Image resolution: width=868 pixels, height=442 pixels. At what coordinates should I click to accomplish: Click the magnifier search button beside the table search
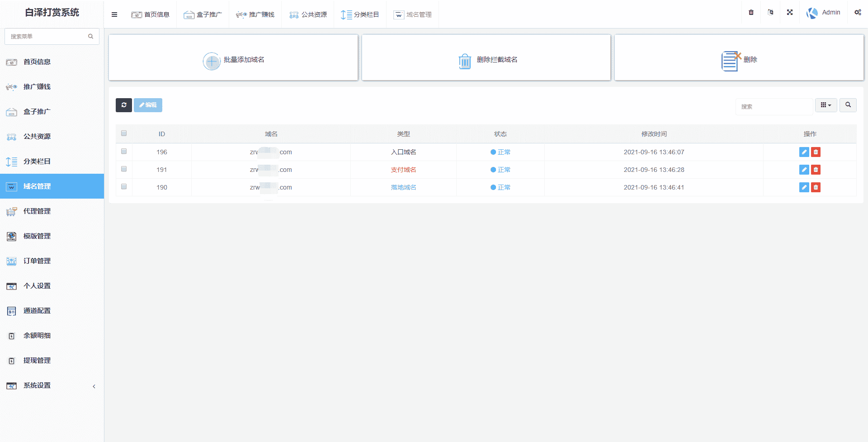(x=848, y=105)
